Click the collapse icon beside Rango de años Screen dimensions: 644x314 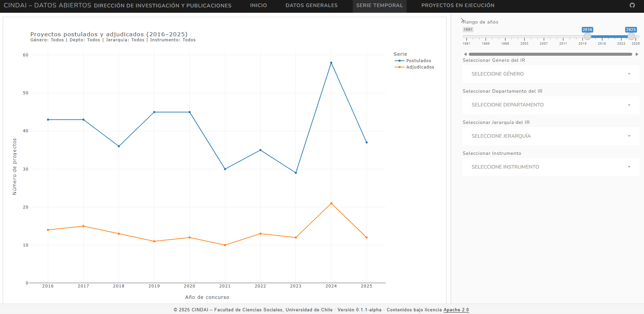(x=462, y=20)
